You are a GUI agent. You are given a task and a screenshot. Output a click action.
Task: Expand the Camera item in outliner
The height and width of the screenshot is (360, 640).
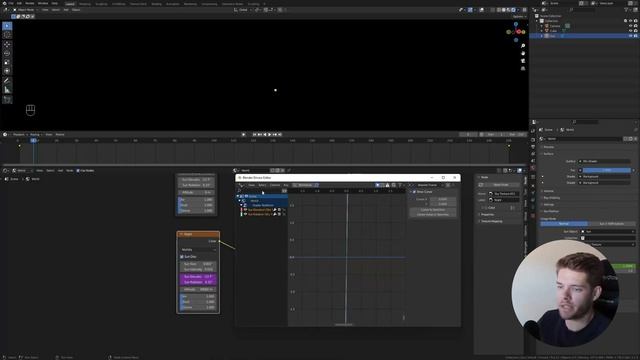[542, 26]
